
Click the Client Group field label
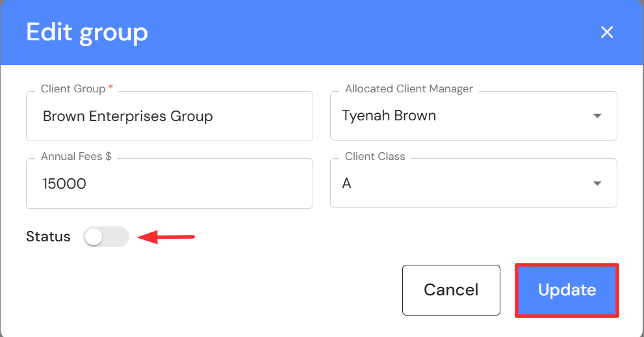73,88
